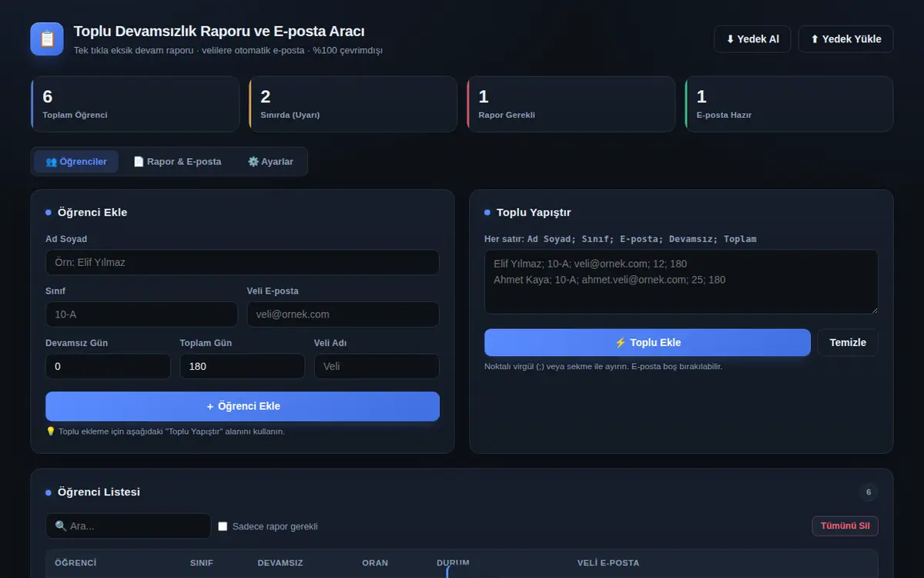This screenshot has width=924, height=578.
Task: Focus the Devamsız Gün number field
Action: 108,366
